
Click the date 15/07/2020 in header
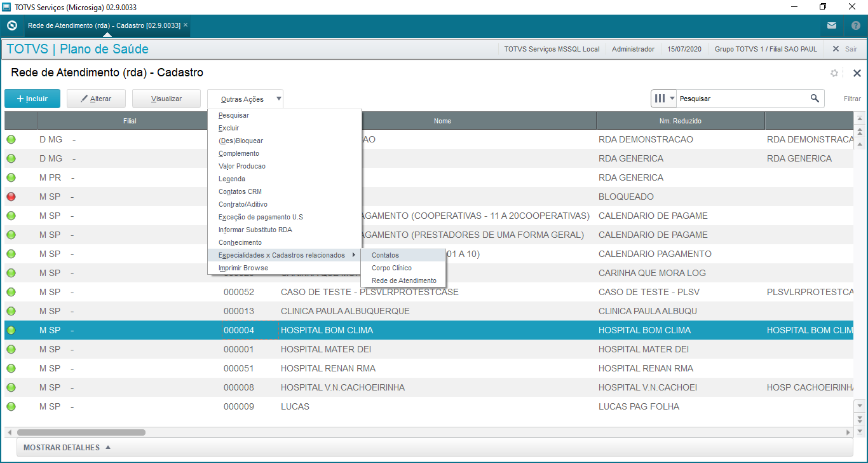[684, 49]
